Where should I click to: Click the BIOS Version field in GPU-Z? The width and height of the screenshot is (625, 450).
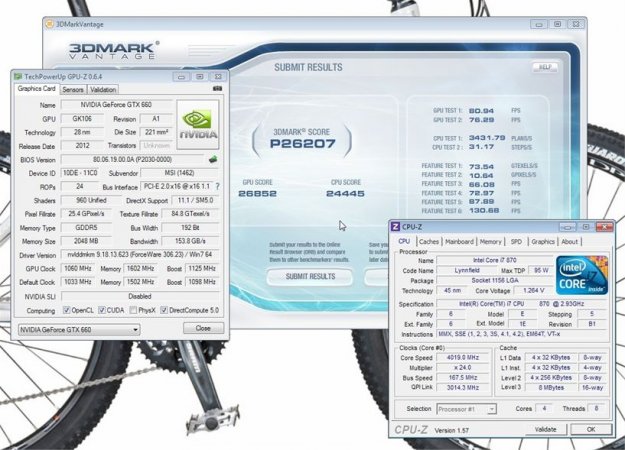pos(132,159)
